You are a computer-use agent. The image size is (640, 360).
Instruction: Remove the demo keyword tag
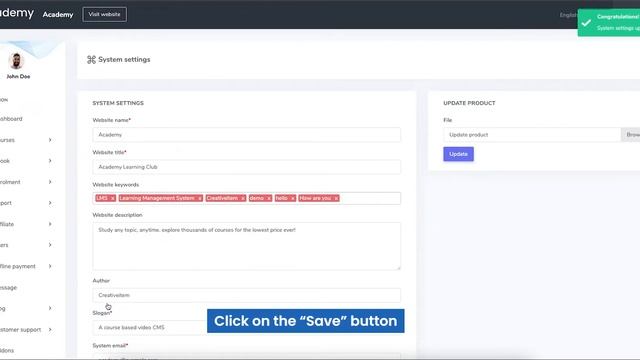[269, 198]
